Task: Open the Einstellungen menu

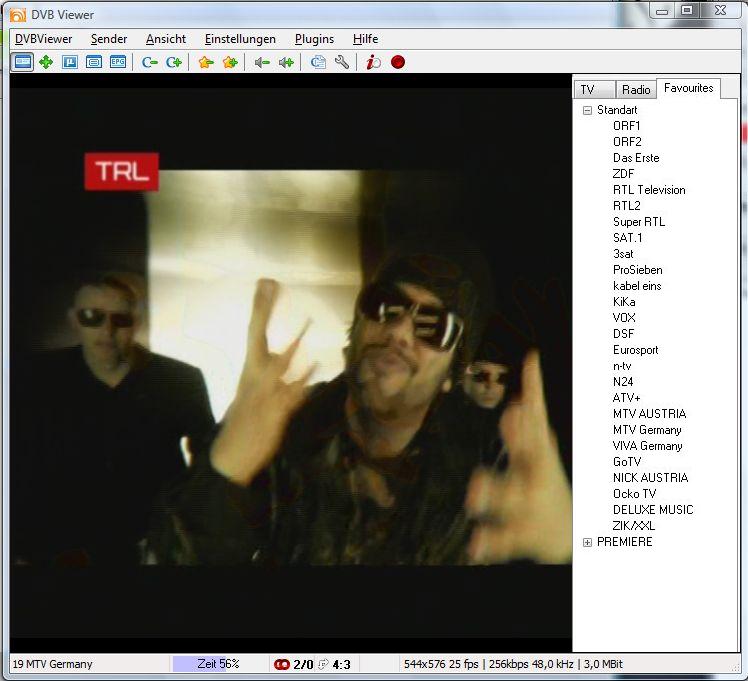Action: coord(240,39)
